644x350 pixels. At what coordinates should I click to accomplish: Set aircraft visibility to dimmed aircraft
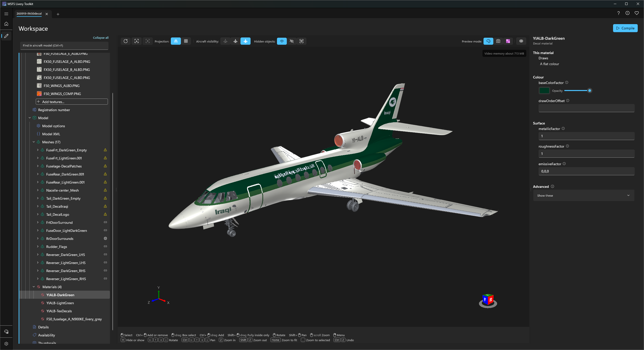(235, 41)
